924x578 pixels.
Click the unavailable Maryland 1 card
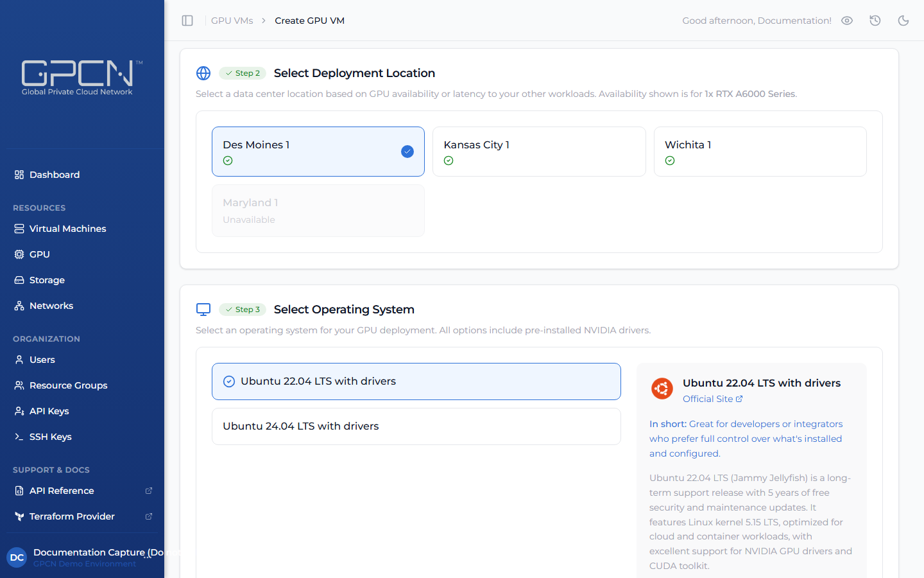pos(318,211)
